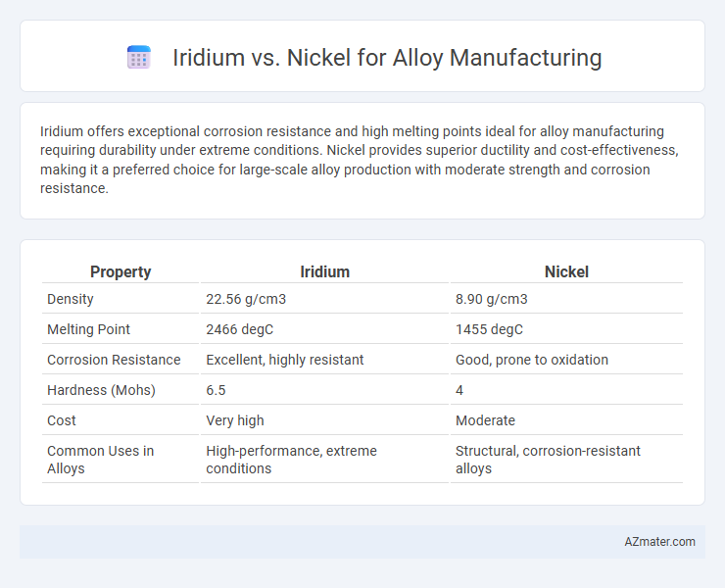Select the value '1455 degC'
The height and width of the screenshot is (588, 725).
tap(489, 329)
